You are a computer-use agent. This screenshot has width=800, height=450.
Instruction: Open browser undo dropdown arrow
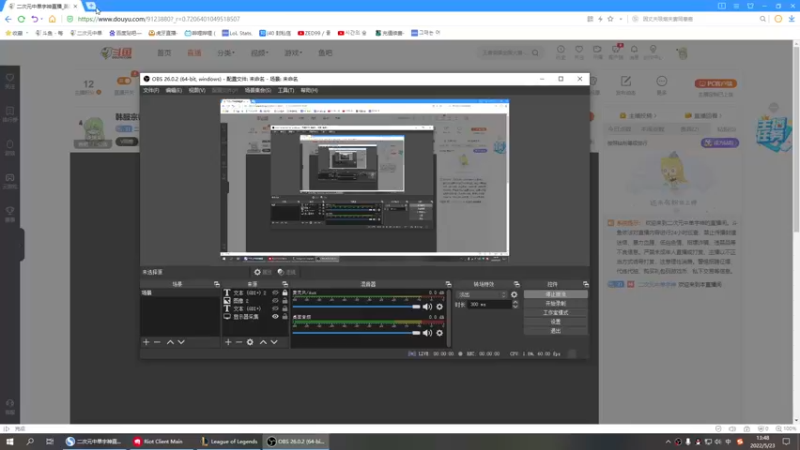[42, 19]
